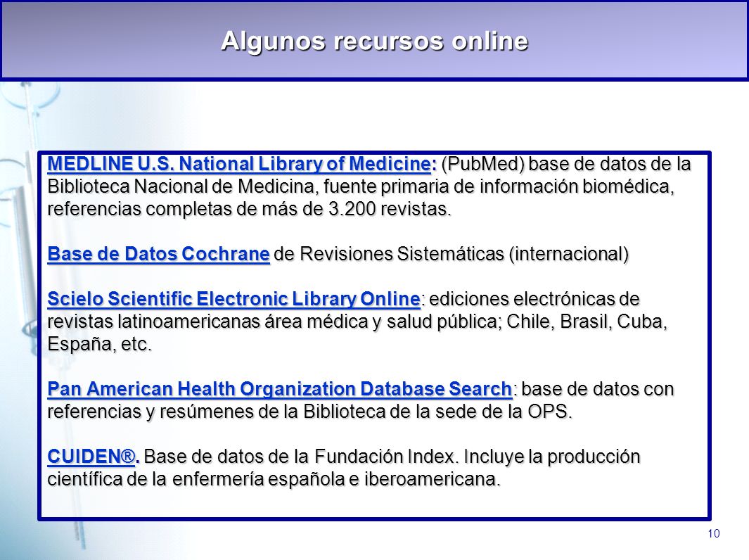Click line starting 'revistas latinoamericanas área médica'
Screen dimensions: 749x560
[357, 321]
